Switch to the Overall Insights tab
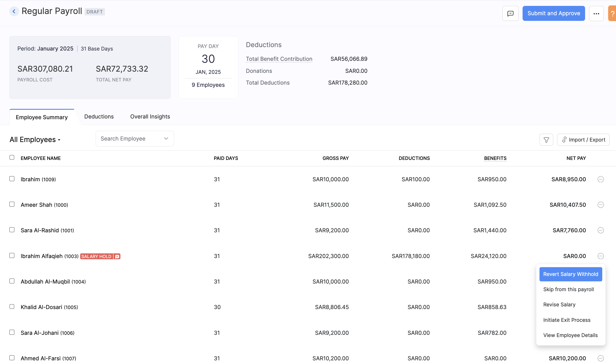 click(x=150, y=117)
